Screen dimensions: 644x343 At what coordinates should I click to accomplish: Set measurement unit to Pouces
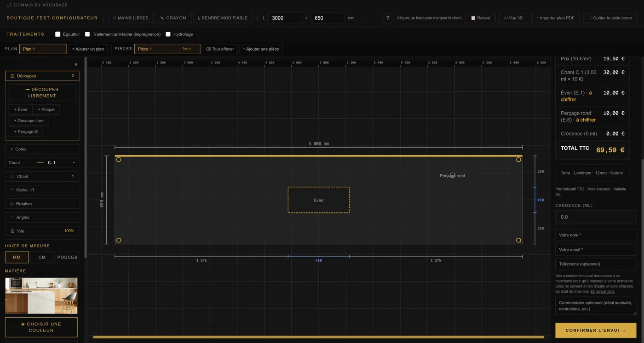click(x=67, y=257)
